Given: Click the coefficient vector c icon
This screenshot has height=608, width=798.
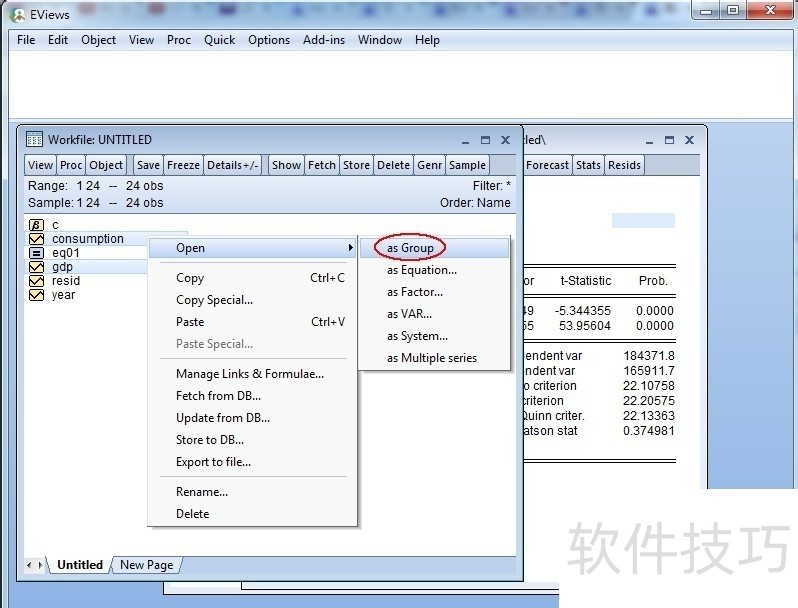Looking at the screenshot, I should [37, 225].
